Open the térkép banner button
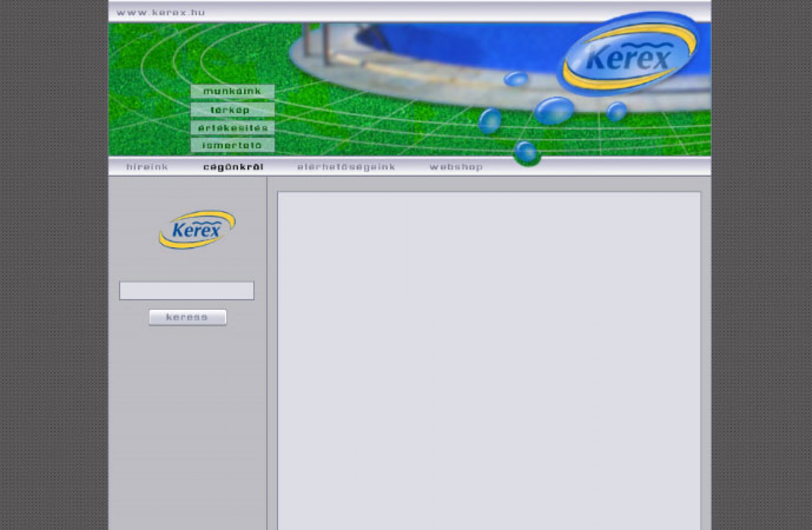 233,110
